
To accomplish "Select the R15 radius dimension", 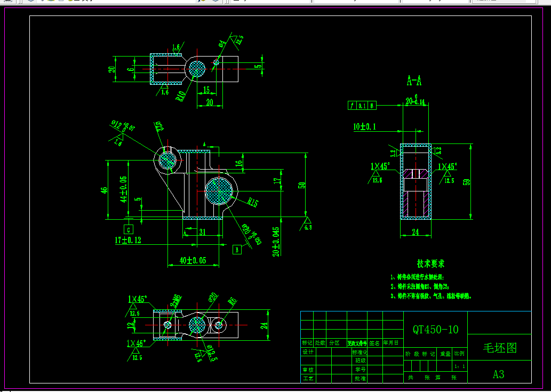I will coord(253,202).
